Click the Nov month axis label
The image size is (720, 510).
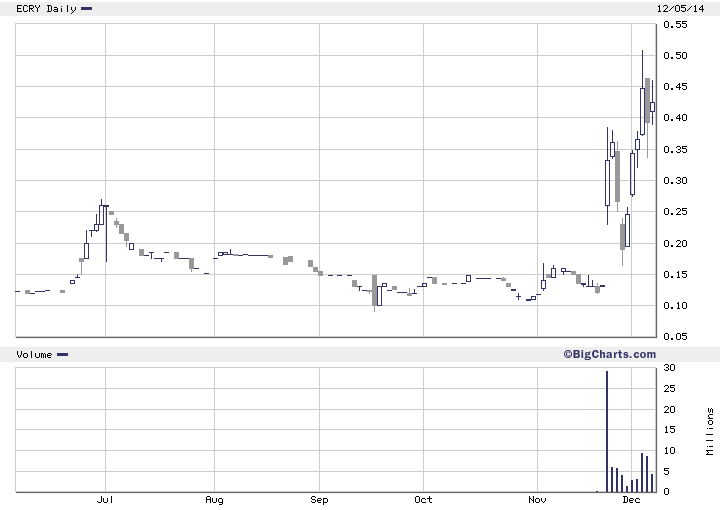click(537, 499)
